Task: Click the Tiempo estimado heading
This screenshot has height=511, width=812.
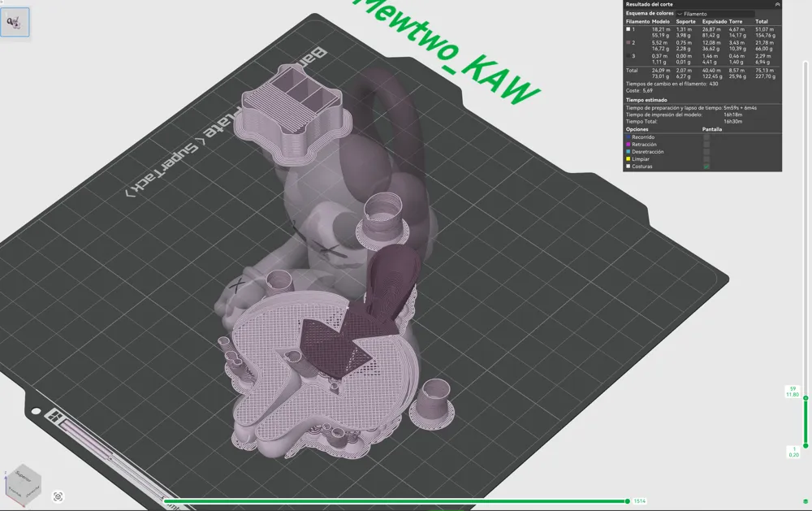Action: pos(646,100)
